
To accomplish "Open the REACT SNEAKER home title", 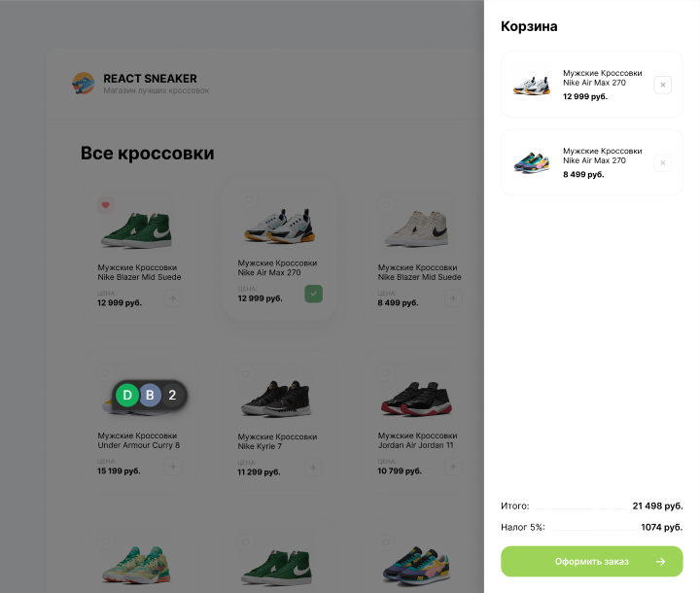I will (x=150, y=79).
